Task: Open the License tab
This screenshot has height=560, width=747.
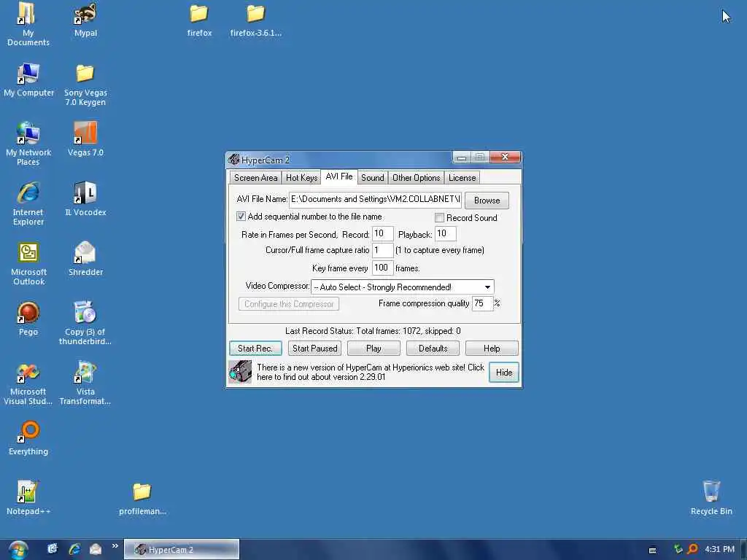Action: 462,178
